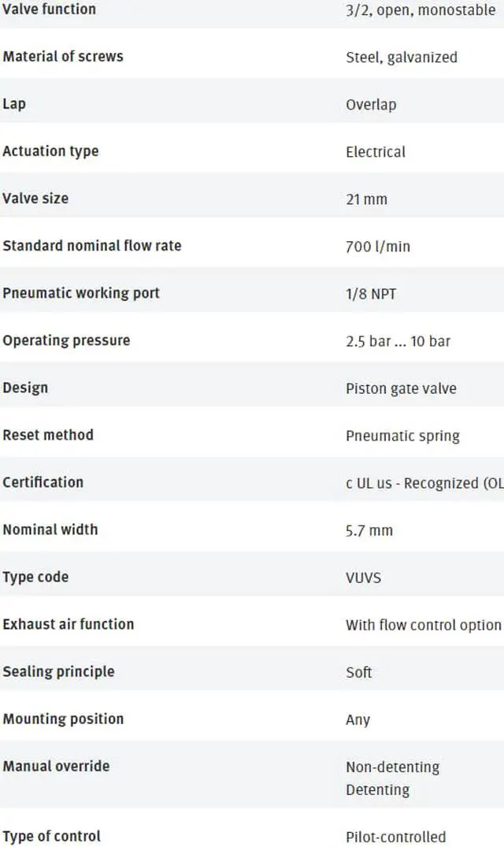Viewport: 504px width, 847px height.
Task: Select the 'Detenting' manual override value
Action: pos(378,789)
